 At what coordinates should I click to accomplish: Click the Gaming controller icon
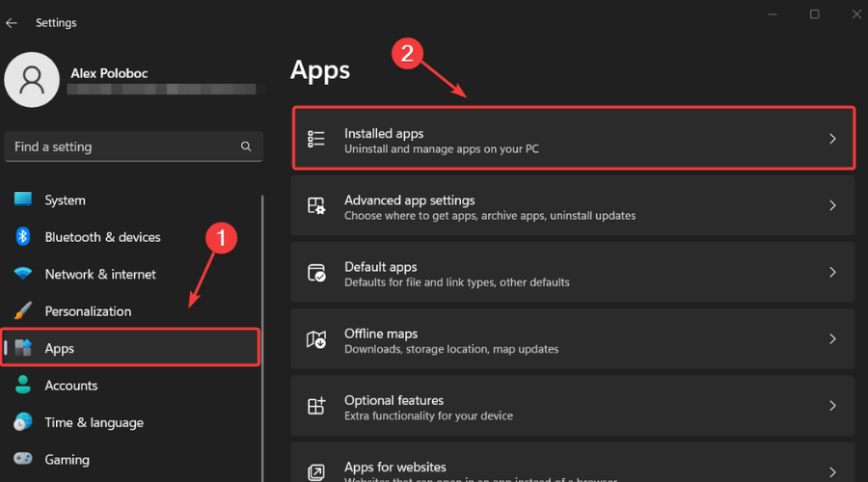point(23,459)
